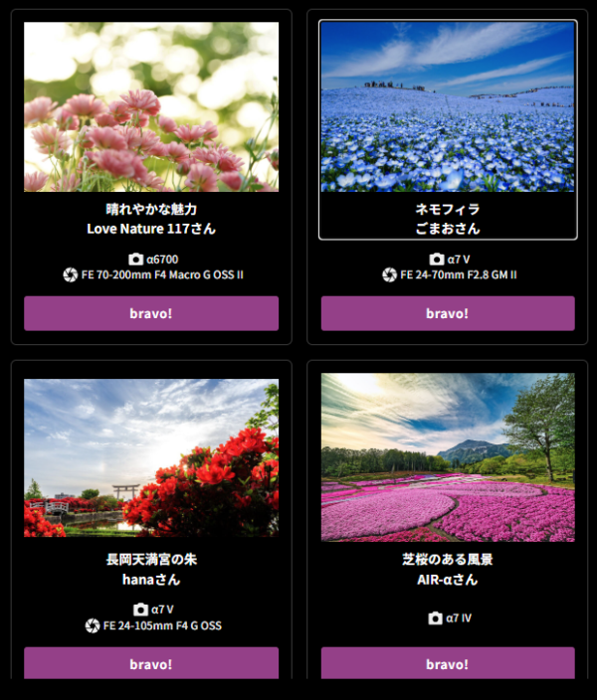Click camera icon in ネモフィラ card
Viewport: 597px width, 700px height.
coord(437,260)
